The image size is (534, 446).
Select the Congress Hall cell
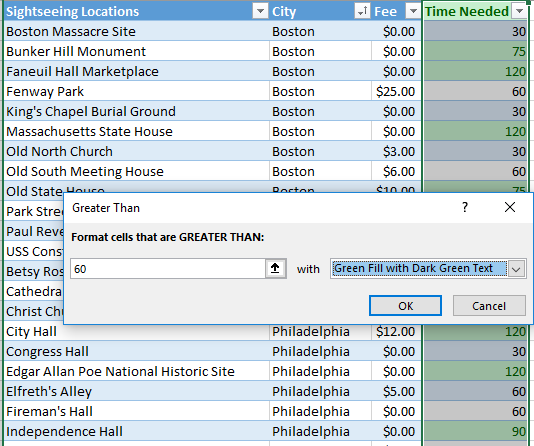[137, 351]
